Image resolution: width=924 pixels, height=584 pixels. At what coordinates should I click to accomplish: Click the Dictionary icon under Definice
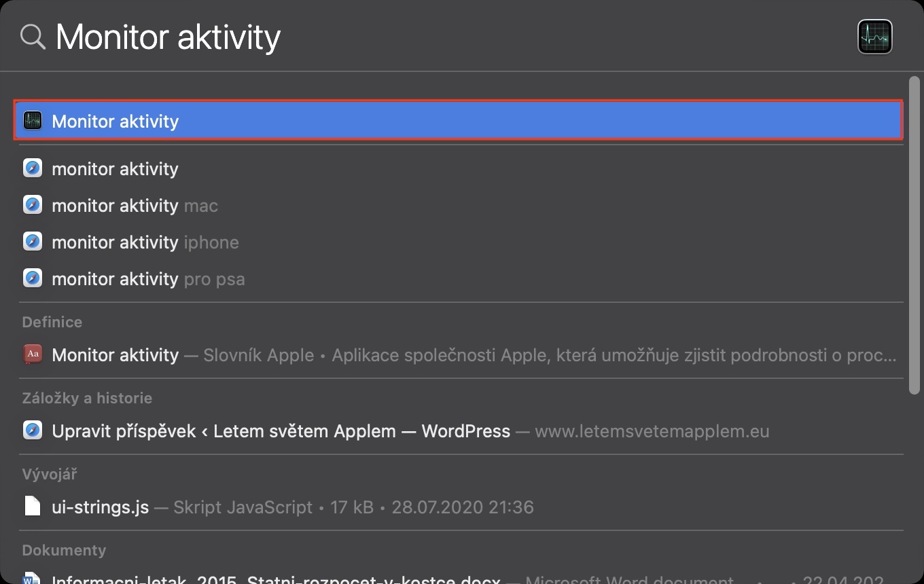(x=33, y=354)
